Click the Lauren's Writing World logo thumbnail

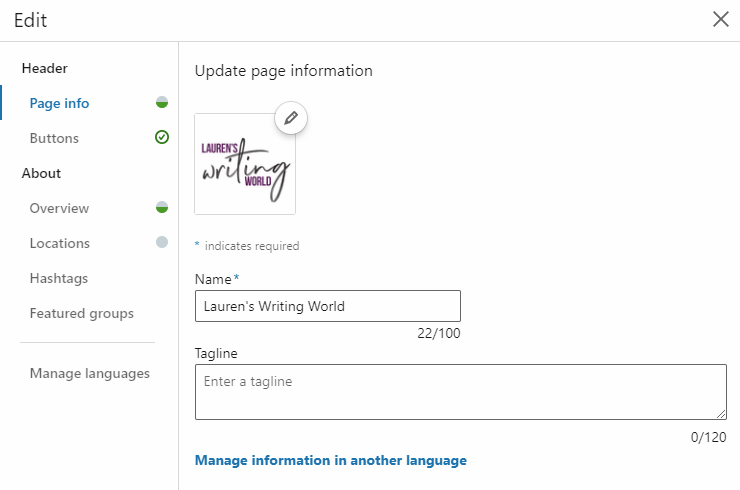[x=245, y=164]
